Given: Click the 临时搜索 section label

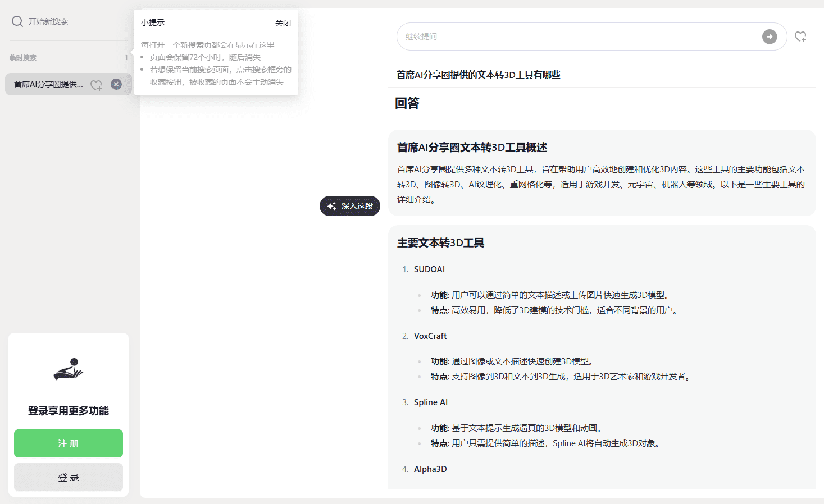Looking at the screenshot, I should (x=23, y=58).
